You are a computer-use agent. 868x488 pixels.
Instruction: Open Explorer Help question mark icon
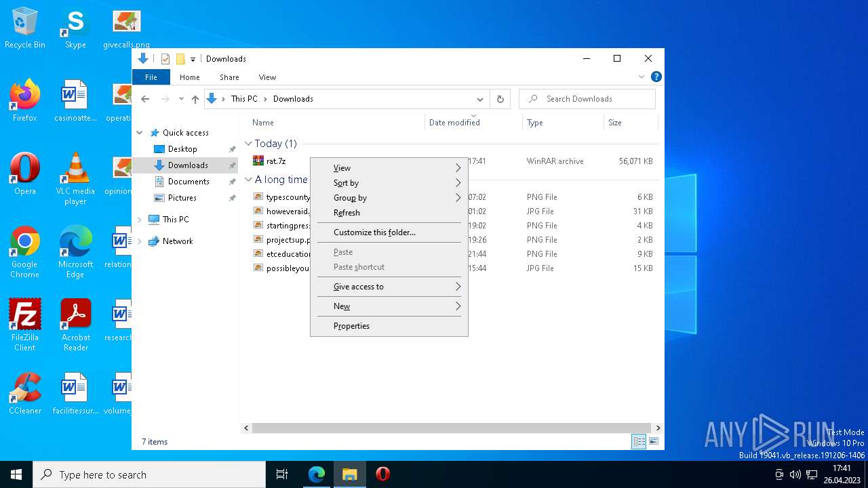656,77
